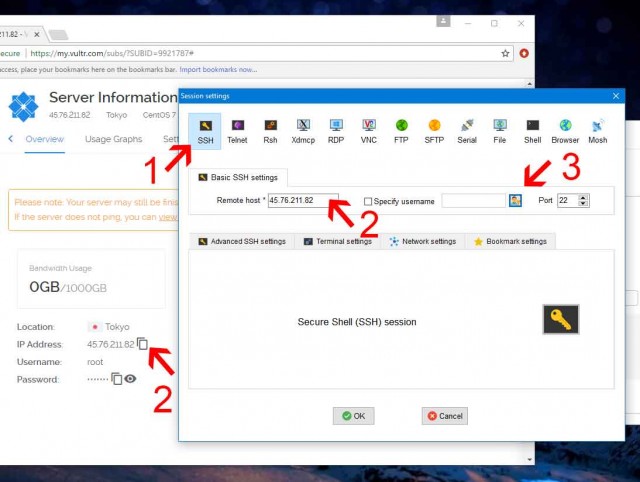Close the browser tab
Image resolution: width=640 pixels, height=482 pixels.
[x=37, y=34]
